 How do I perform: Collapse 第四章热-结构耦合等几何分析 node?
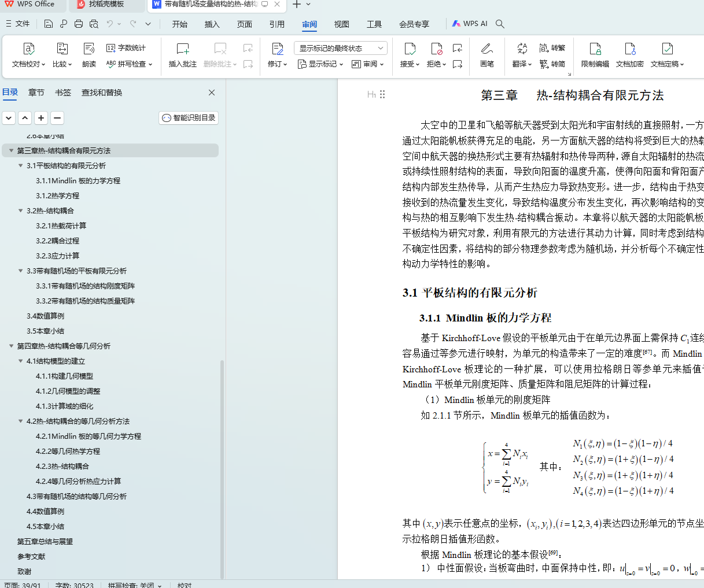click(11, 346)
